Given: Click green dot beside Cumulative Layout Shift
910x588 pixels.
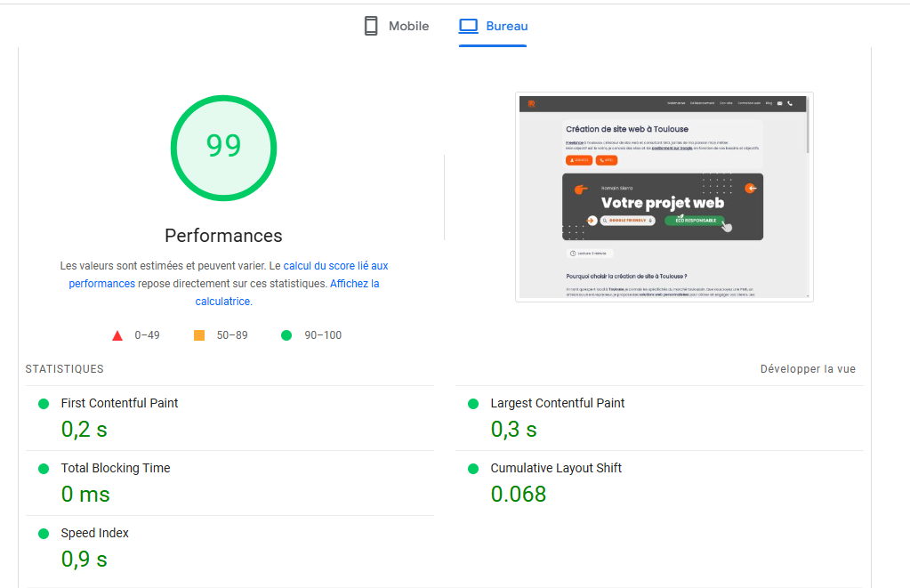Looking at the screenshot, I should [x=472, y=469].
